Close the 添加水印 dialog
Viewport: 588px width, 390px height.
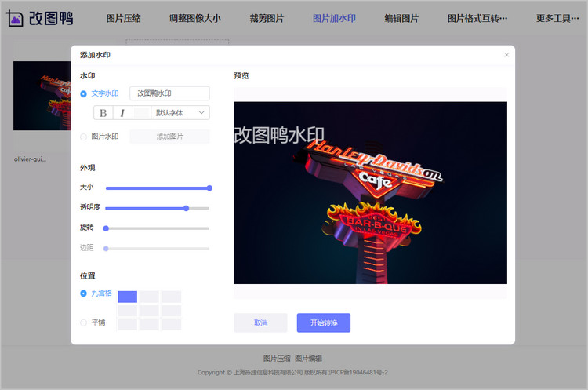click(x=506, y=55)
